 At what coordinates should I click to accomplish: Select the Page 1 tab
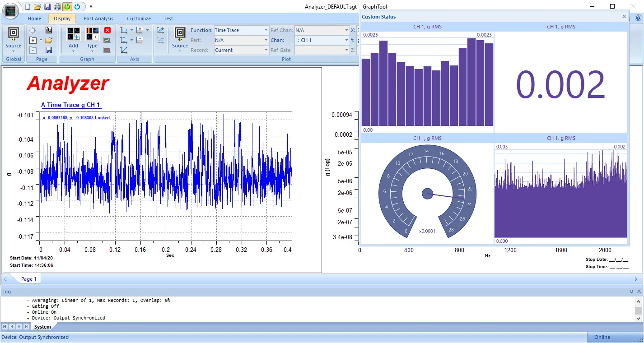point(28,279)
